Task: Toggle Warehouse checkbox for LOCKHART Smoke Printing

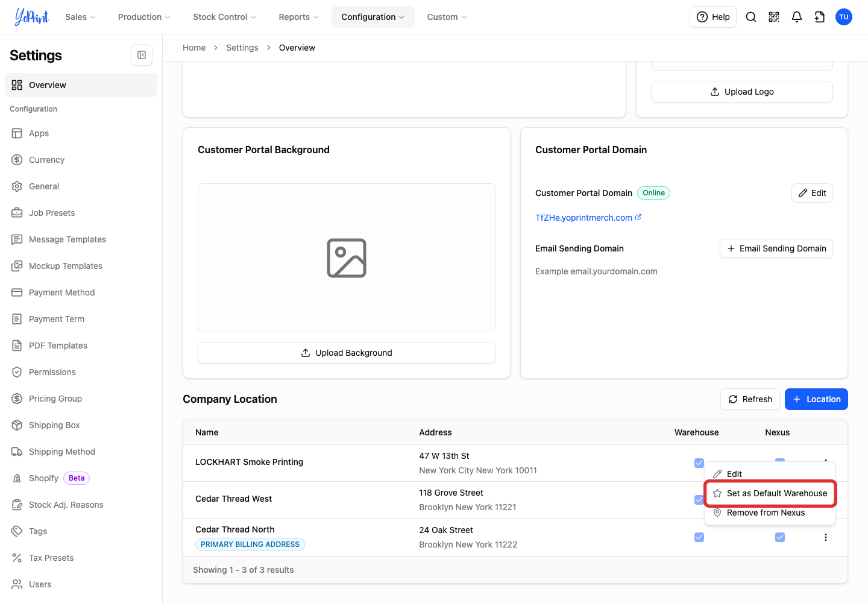Action: pyautogui.click(x=699, y=463)
